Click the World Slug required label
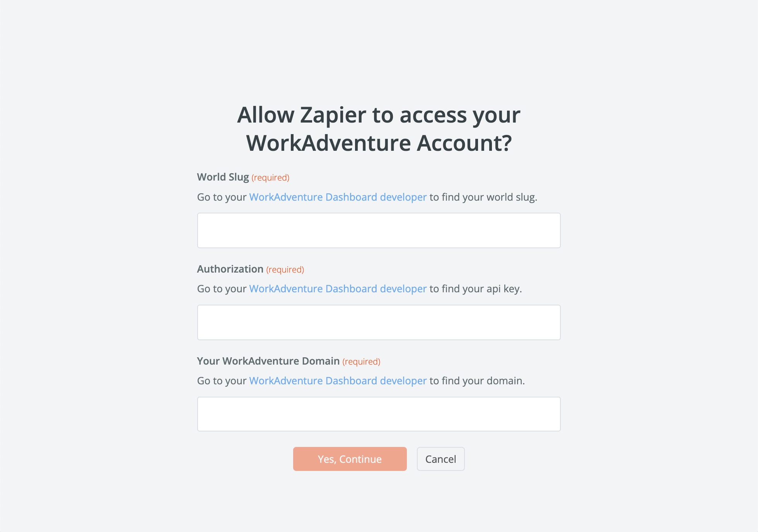The height and width of the screenshot is (532, 758). point(242,177)
